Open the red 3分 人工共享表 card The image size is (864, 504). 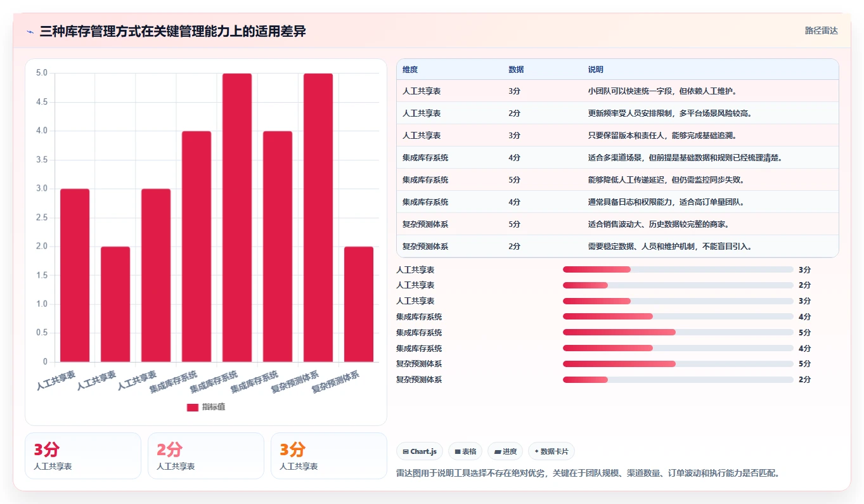[83, 456]
